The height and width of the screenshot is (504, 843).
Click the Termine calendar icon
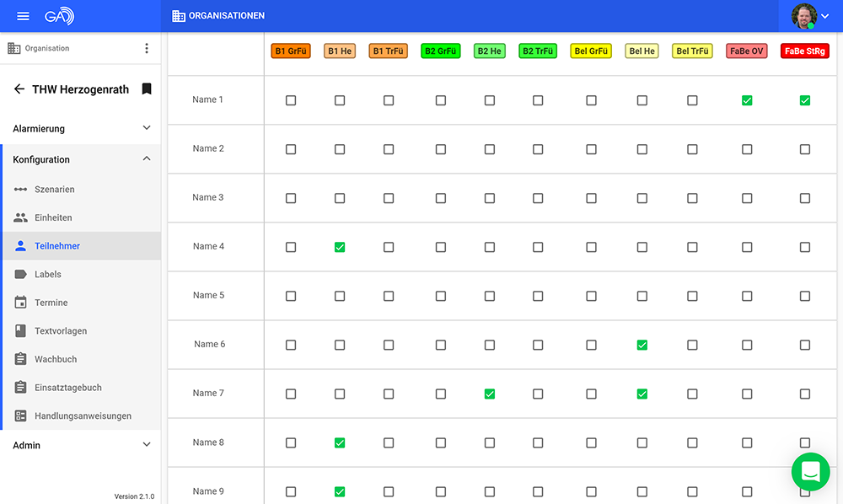click(x=21, y=303)
